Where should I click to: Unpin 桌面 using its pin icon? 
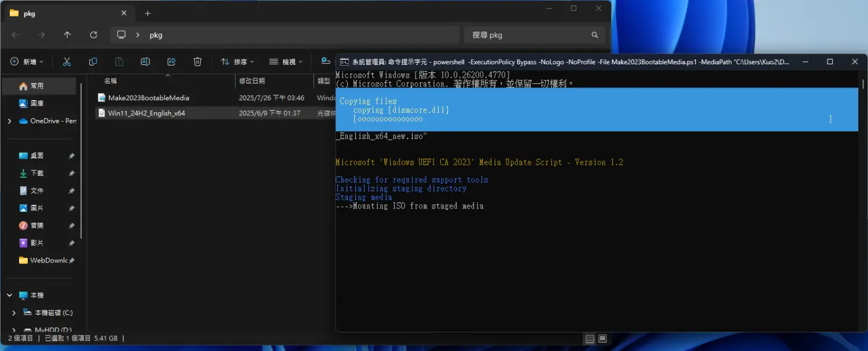click(72, 156)
